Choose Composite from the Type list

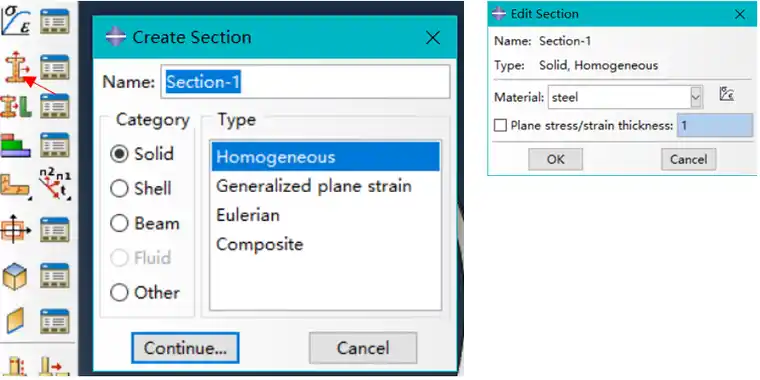coord(326,244)
